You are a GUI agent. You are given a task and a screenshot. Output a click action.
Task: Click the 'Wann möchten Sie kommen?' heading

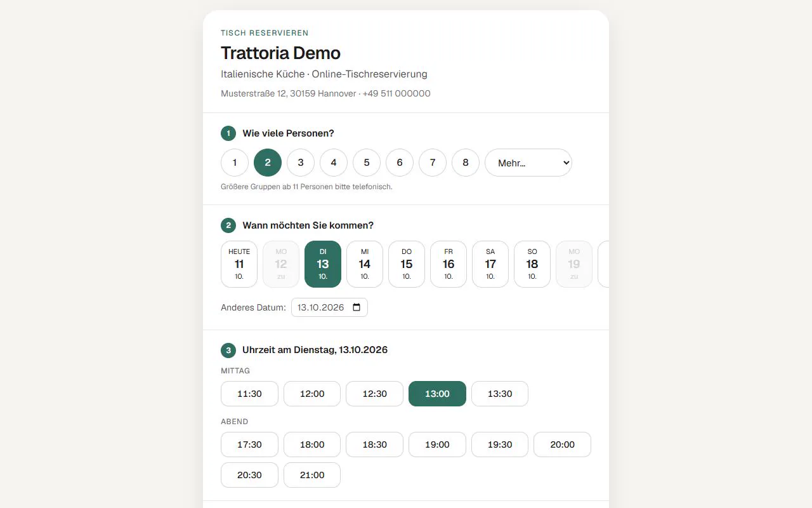pos(308,225)
